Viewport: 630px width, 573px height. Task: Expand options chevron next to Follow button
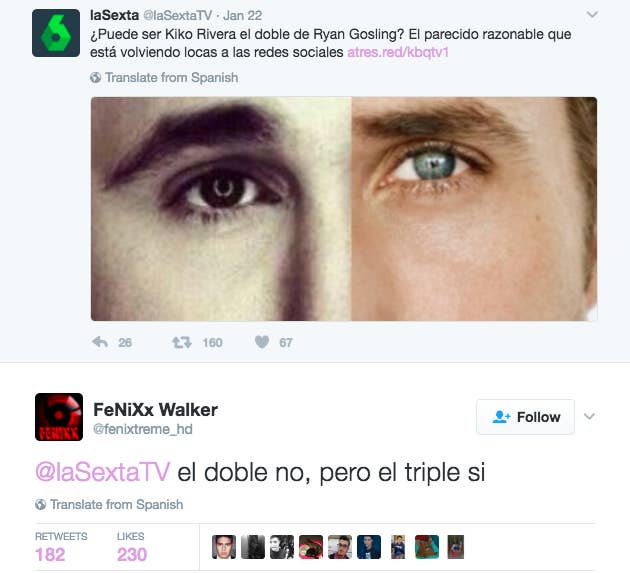pyautogui.click(x=589, y=416)
